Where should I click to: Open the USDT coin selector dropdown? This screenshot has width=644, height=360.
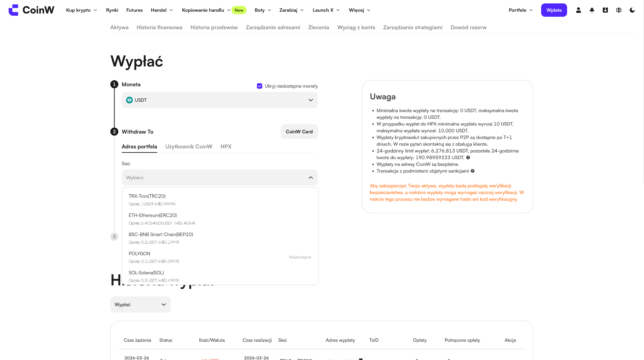tap(219, 100)
